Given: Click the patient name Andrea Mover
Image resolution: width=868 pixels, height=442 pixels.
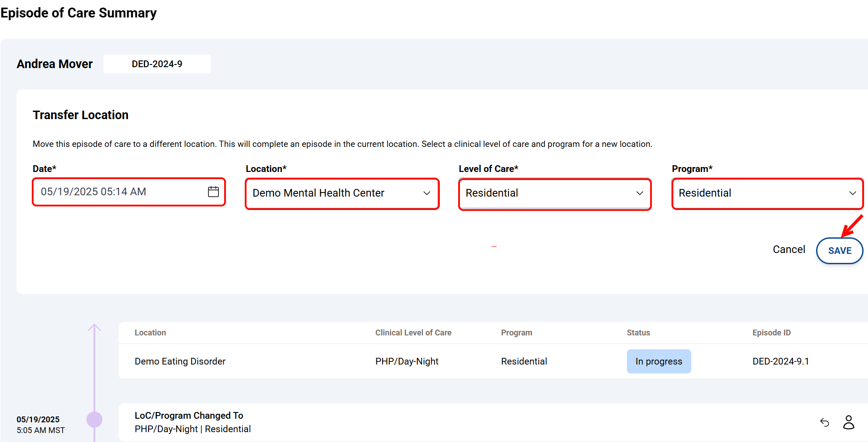Looking at the screenshot, I should (55, 64).
